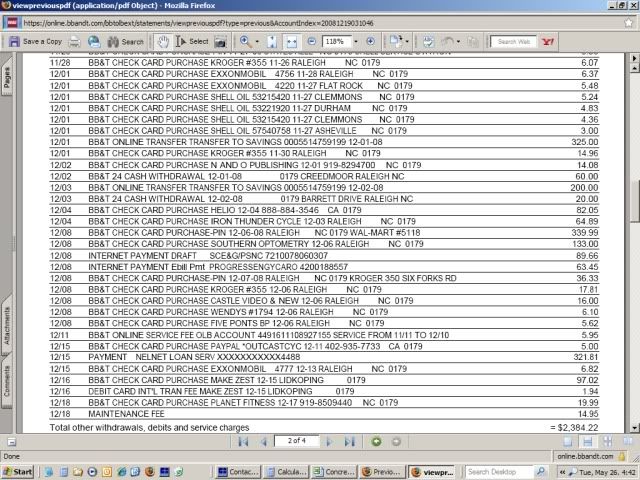This screenshot has height=480, width=640.
Task: Open the zoom tool dropdown arrow
Action: 257,42
